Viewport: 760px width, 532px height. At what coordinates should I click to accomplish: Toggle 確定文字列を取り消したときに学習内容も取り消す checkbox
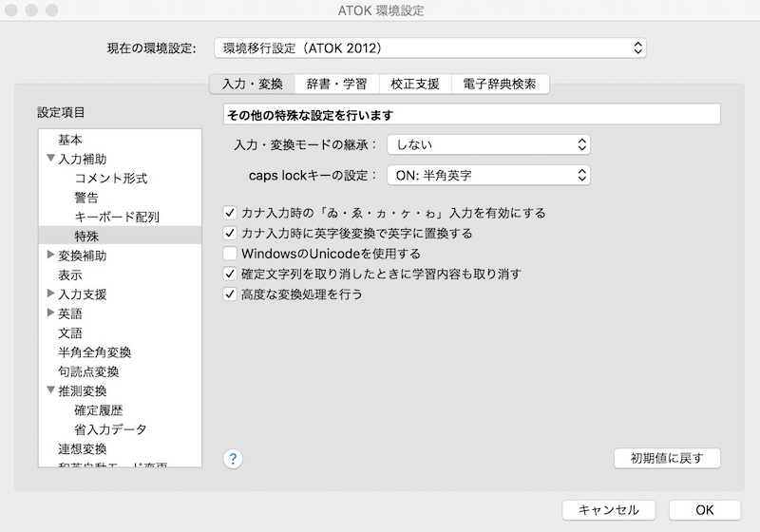230,274
